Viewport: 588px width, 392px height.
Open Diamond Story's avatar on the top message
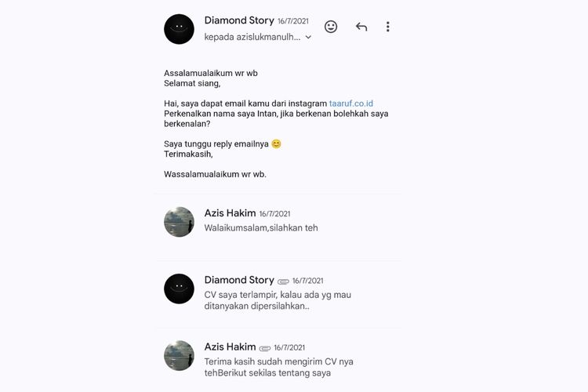[x=179, y=29]
